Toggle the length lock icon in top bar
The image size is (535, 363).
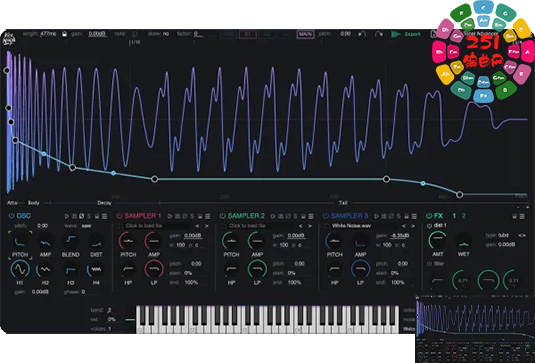(x=64, y=34)
